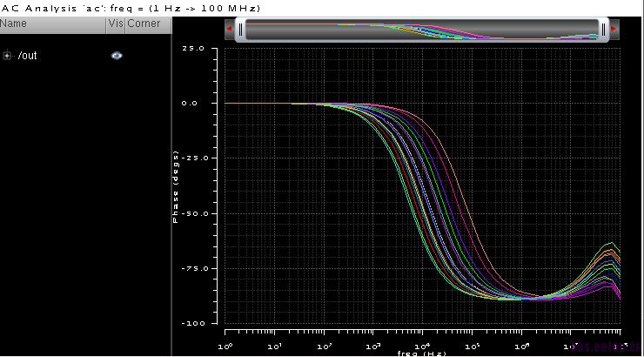Click the 10^0 x-axis tick label
The height and width of the screenshot is (357, 644).
(225, 347)
